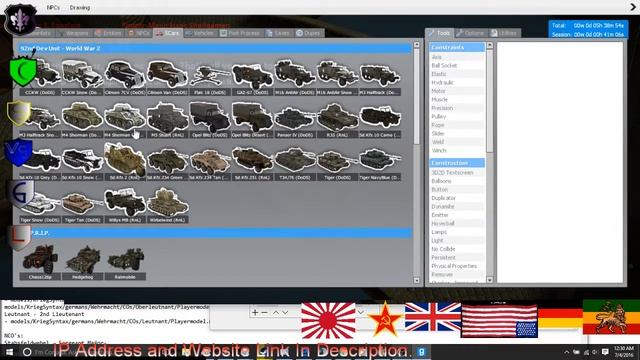Collapse the Constraints tool category
Viewport: 640px width, 360px height.
[x=457, y=47]
